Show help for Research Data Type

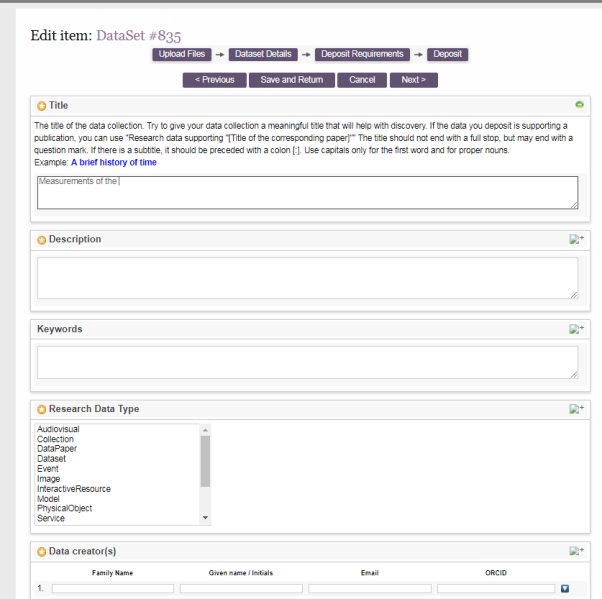pyautogui.click(x=576, y=409)
